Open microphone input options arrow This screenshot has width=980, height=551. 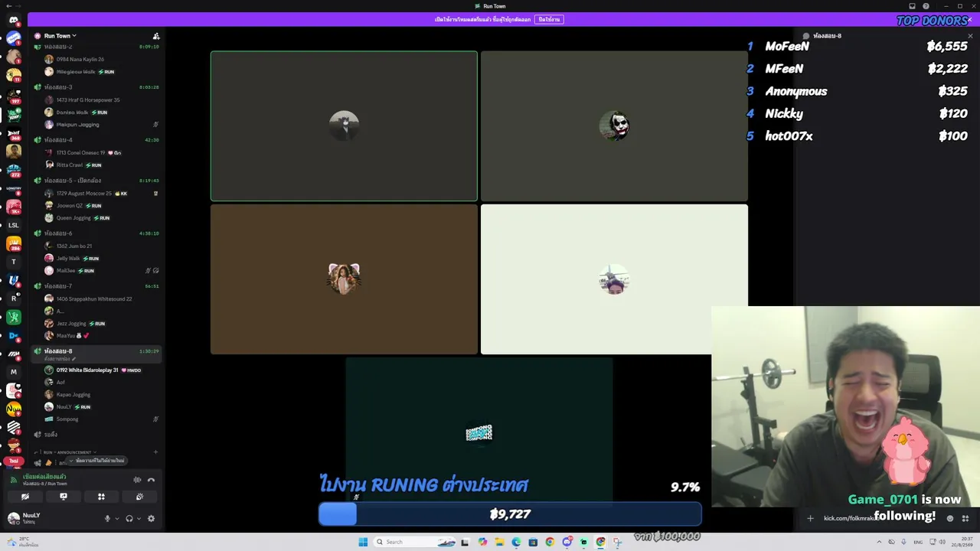116,518
